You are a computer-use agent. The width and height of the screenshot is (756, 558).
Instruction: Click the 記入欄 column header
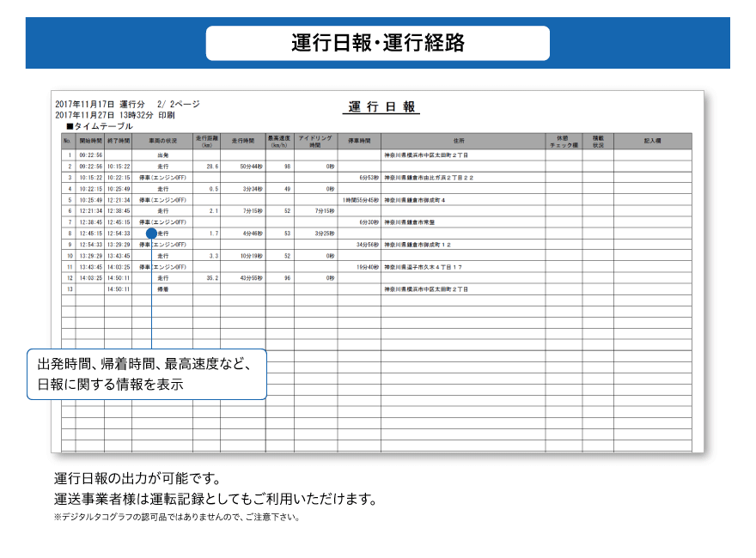click(652, 141)
